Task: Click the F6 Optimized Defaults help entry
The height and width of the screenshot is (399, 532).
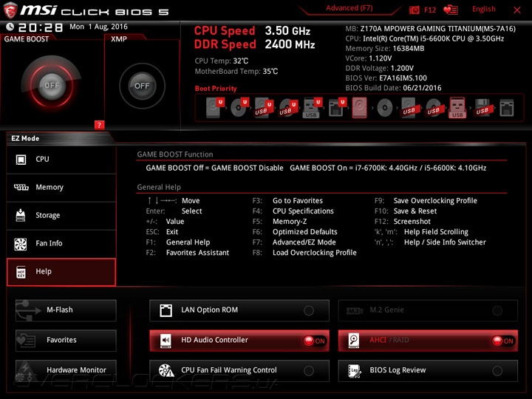Action: pyautogui.click(x=295, y=232)
